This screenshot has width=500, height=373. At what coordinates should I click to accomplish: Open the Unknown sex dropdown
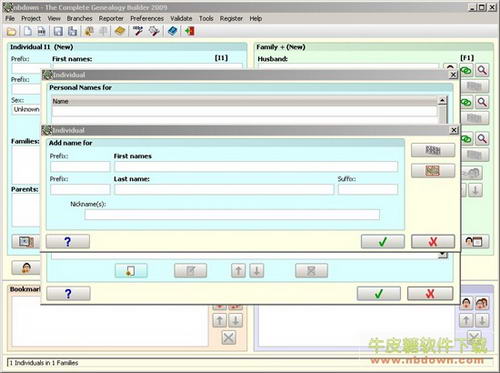tap(26, 109)
